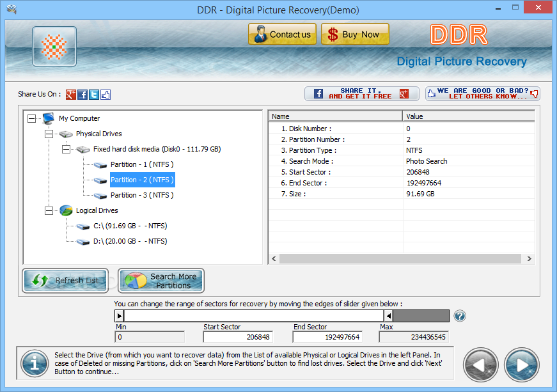This screenshot has width=557, height=392.
Task: Click the Buy Now button
Action: [355, 34]
